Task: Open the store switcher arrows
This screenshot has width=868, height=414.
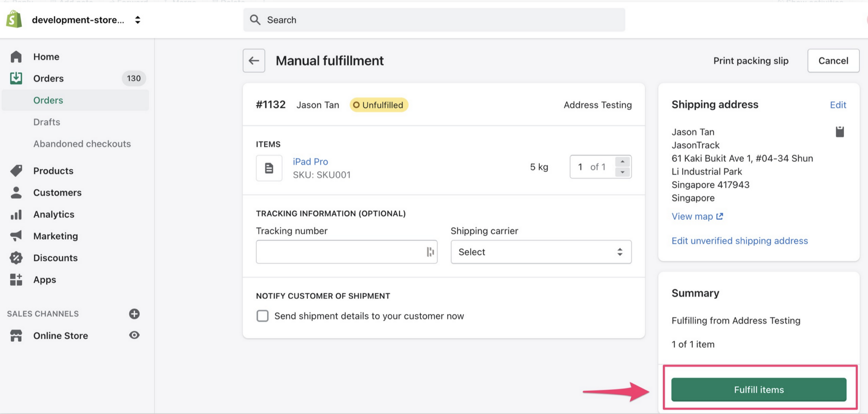Action: 137,20
